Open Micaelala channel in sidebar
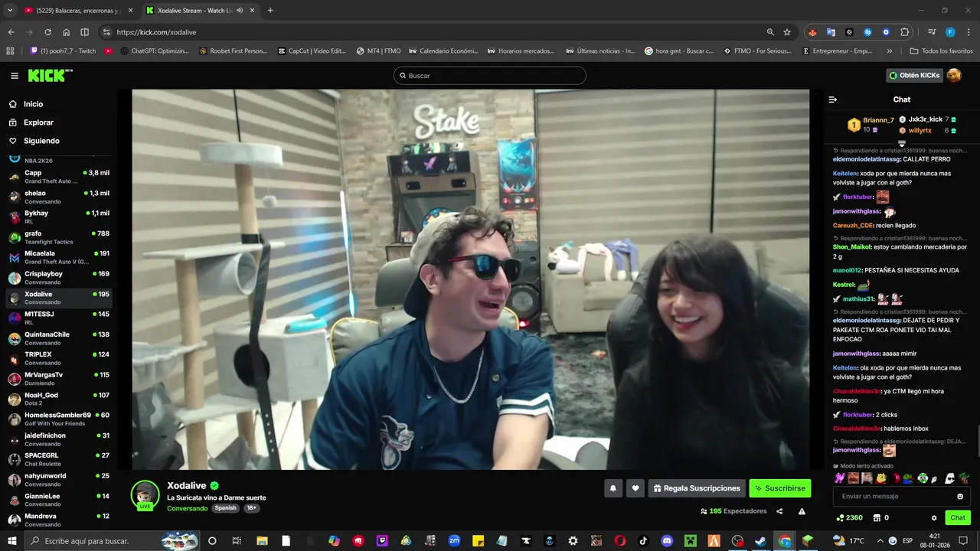980x551 pixels. click(x=59, y=257)
